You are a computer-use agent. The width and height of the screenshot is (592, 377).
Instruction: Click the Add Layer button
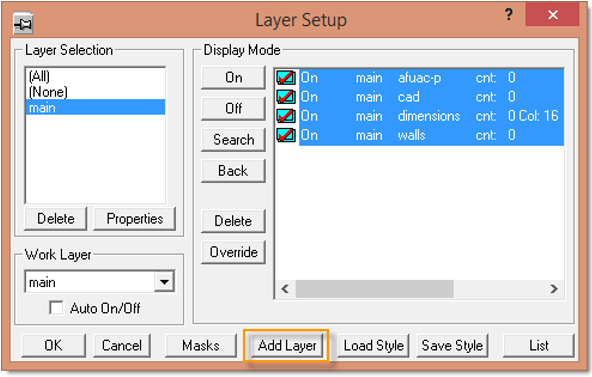(287, 345)
